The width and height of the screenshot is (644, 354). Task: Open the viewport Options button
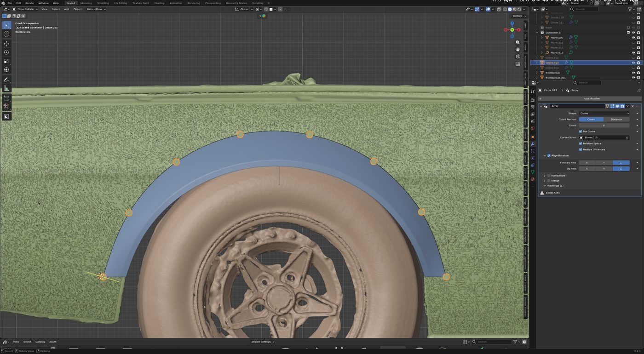pyautogui.click(x=518, y=16)
